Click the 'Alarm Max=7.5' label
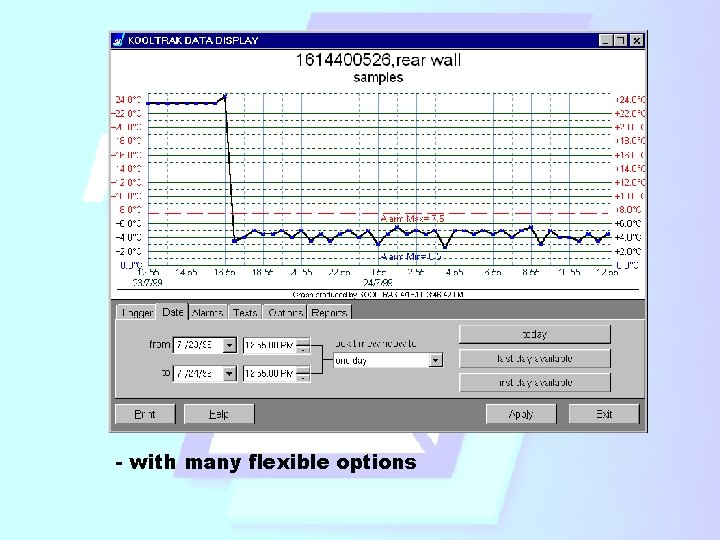The height and width of the screenshot is (540, 720). coord(412,219)
